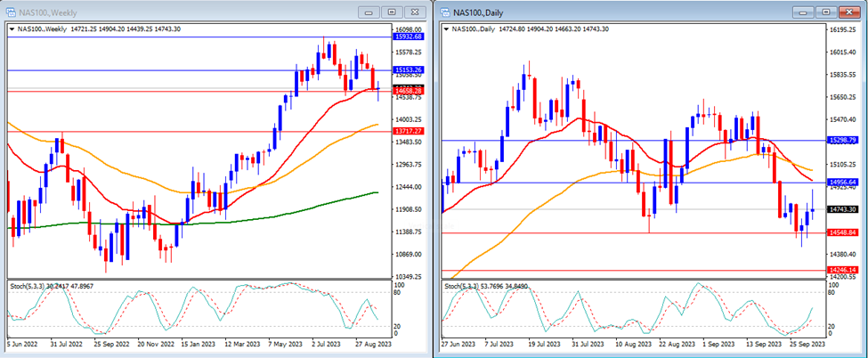Close the NAS100 Daily chart window
Image resolution: width=868 pixels, height=358 pixels.
pyautogui.click(x=849, y=12)
